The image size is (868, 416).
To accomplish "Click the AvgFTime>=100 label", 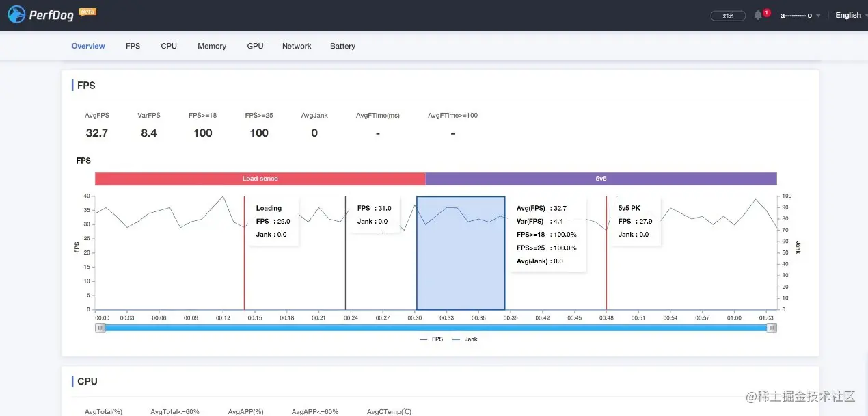I will [453, 116].
